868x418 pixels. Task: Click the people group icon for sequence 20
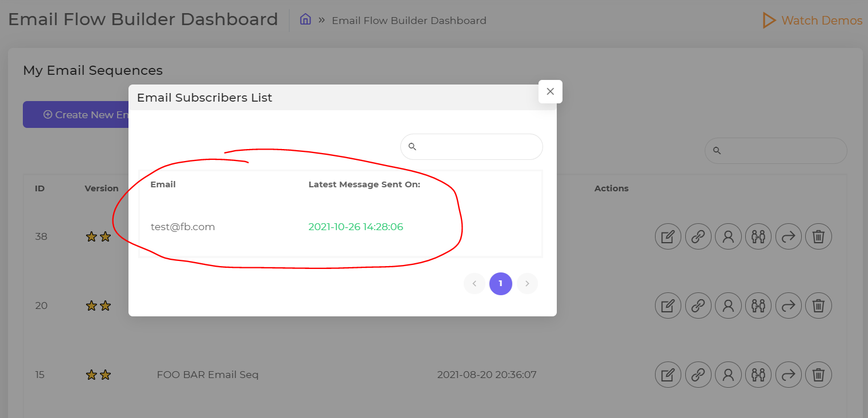pyautogui.click(x=758, y=306)
